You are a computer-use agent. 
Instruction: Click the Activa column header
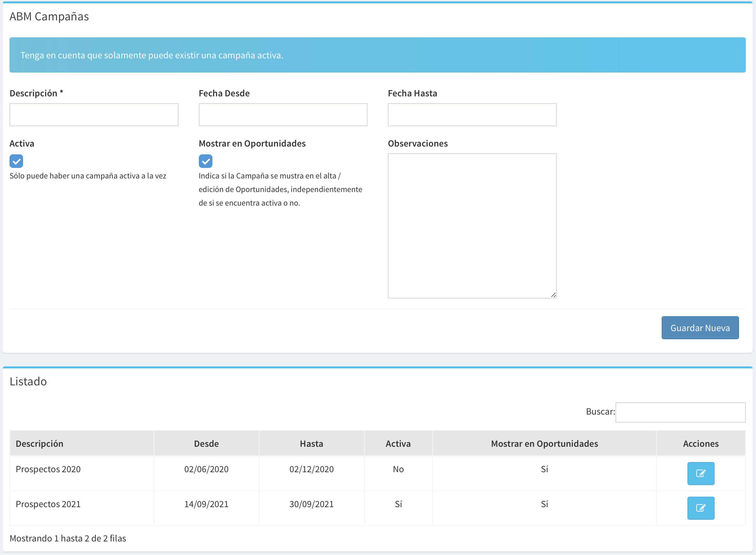point(398,444)
